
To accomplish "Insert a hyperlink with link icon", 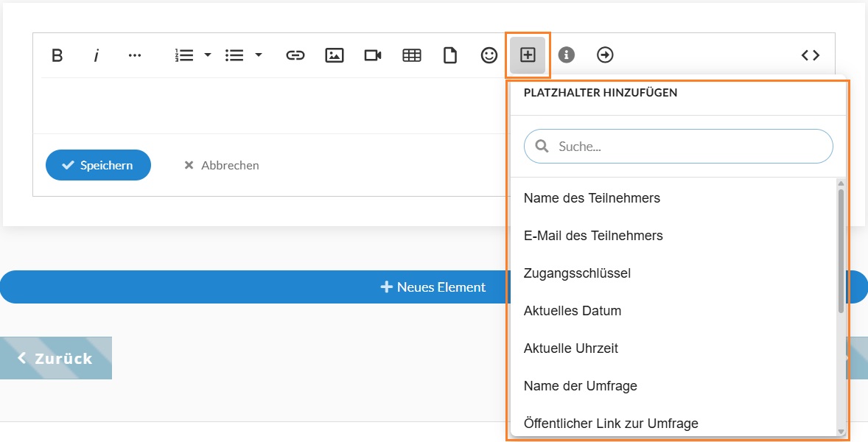I will click(295, 55).
